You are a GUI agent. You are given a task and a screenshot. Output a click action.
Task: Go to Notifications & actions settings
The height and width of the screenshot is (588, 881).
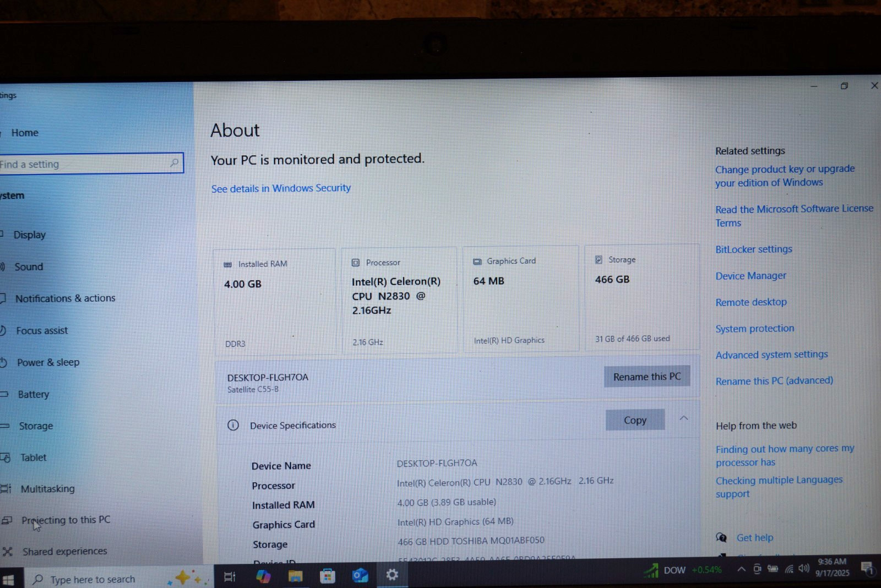click(65, 298)
